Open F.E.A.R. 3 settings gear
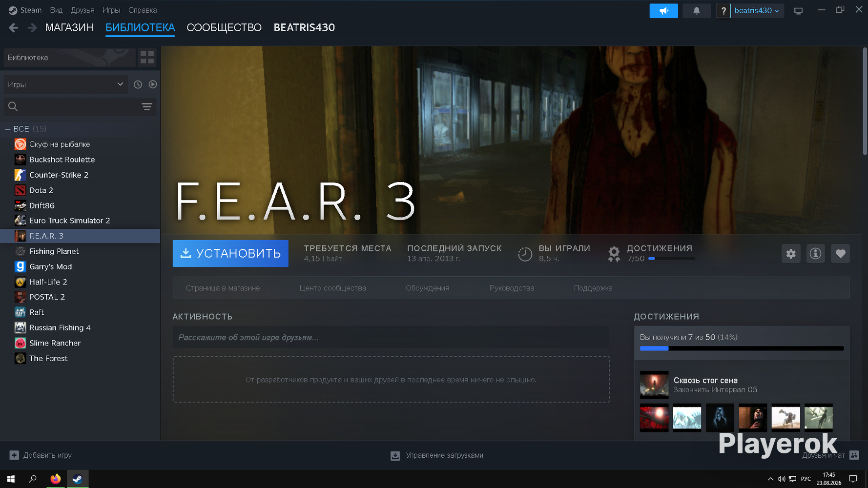Viewport: 868px width, 488px height. click(791, 253)
